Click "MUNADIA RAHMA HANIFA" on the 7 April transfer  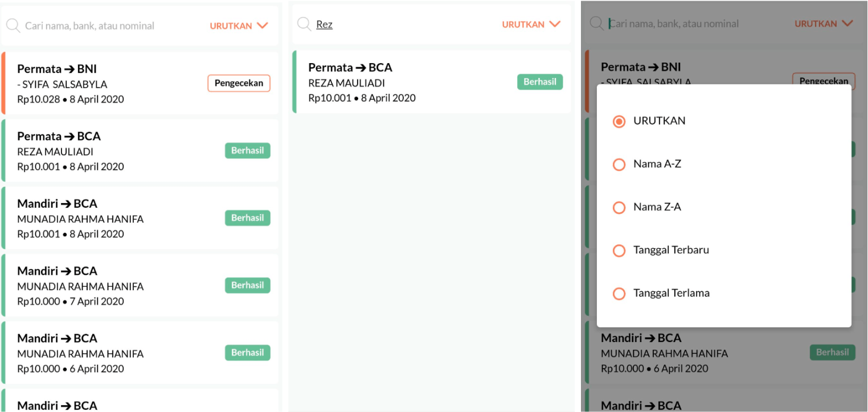click(x=80, y=286)
